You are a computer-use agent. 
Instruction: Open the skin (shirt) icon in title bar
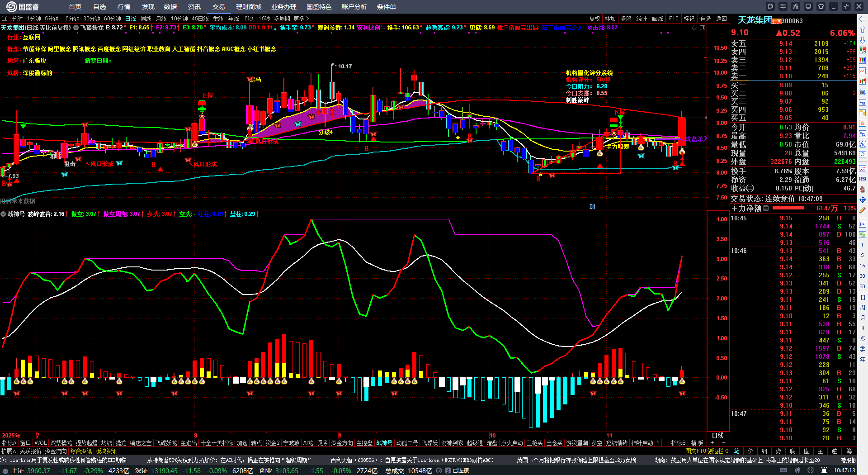click(821, 6)
